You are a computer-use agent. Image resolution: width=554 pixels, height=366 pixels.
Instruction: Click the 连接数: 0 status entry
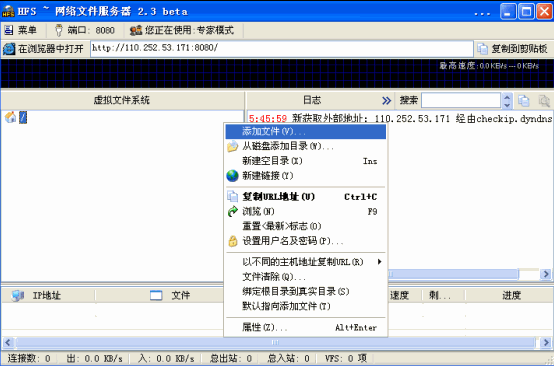click(29, 359)
